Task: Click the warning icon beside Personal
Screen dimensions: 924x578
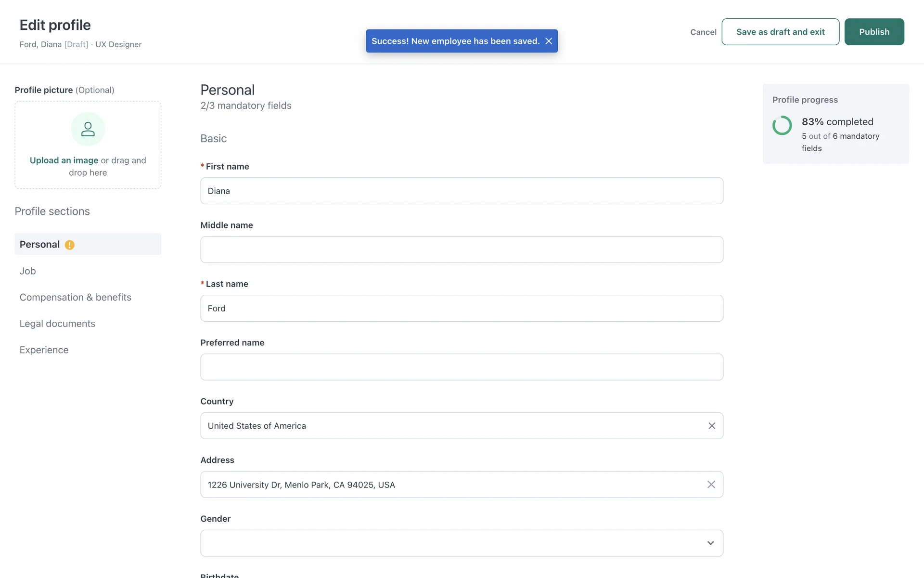Action: (x=70, y=245)
